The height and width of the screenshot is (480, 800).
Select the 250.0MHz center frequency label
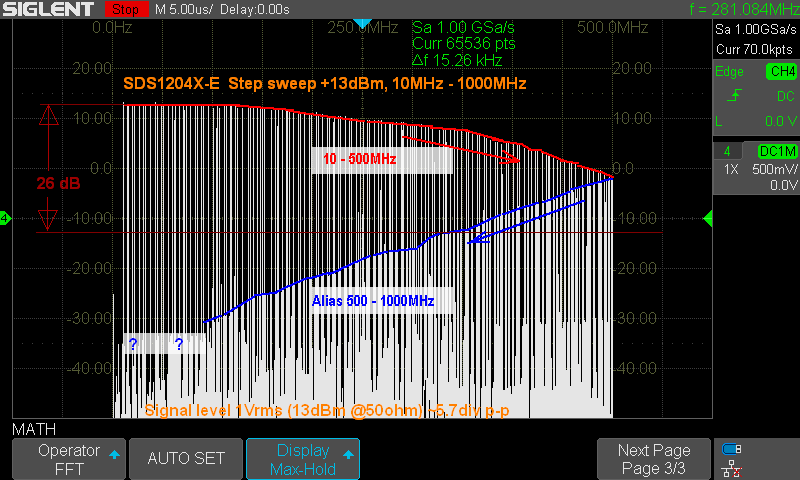(x=363, y=28)
